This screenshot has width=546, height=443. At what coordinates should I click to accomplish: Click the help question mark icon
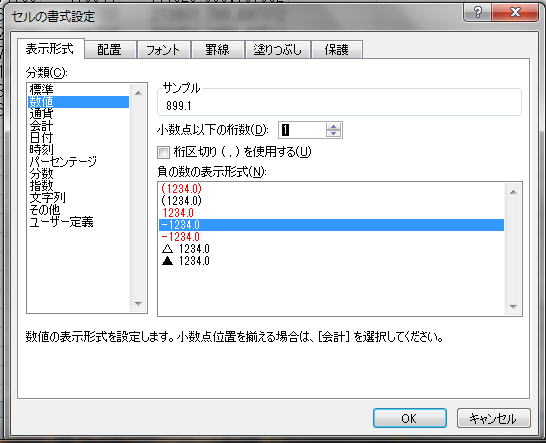coord(477,13)
